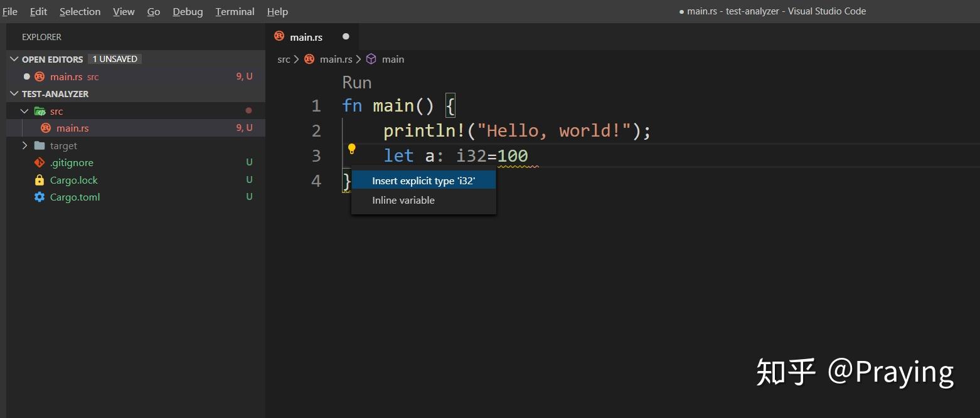This screenshot has width=980, height=418.
Task: Choose Inline variable from the code action menu
Action: point(403,200)
